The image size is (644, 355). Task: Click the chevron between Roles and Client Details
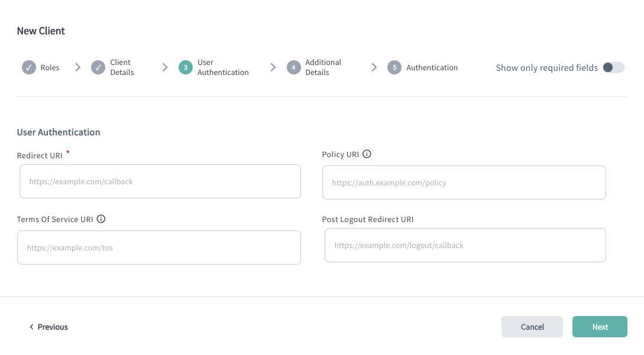[x=77, y=67]
